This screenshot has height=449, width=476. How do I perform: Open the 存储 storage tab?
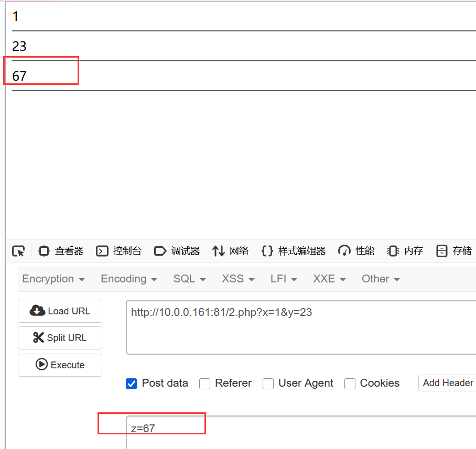click(x=454, y=251)
